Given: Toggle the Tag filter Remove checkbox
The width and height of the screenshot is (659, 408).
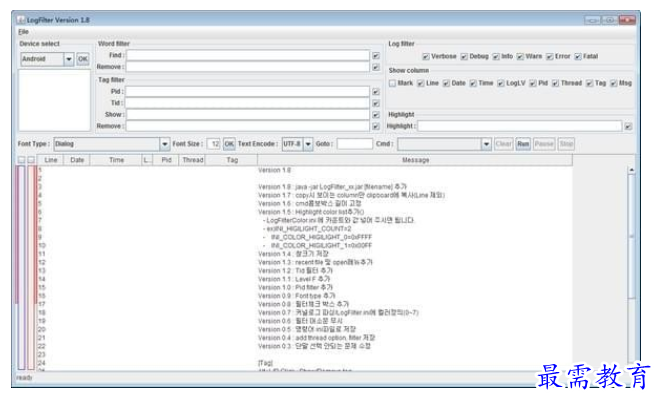Looking at the screenshot, I should 376,126.
